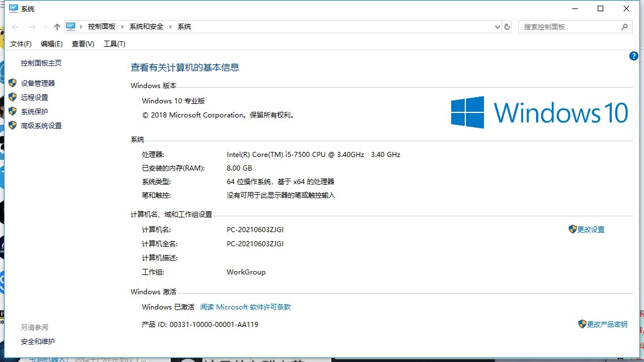Open recent locations dropdown arrow
644x362 pixels.
click(45, 27)
